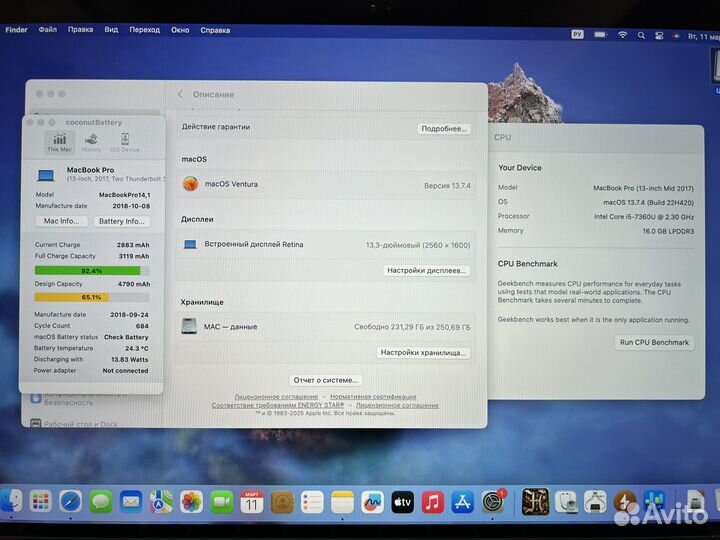Open Настройки хранилища... button

pos(423,353)
